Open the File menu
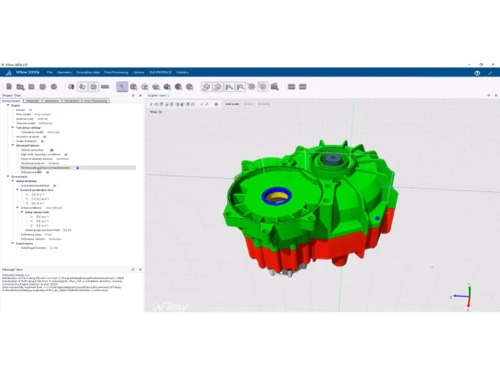Viewport: 500px width, 375px height. pyautogui.click(x=49, y=72)
